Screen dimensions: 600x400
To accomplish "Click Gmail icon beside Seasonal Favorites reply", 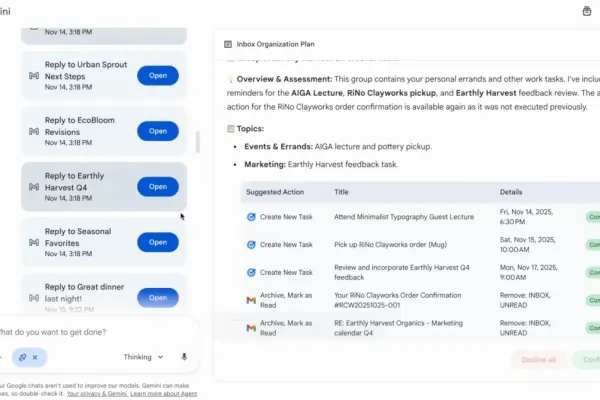I will coord(34,242).
